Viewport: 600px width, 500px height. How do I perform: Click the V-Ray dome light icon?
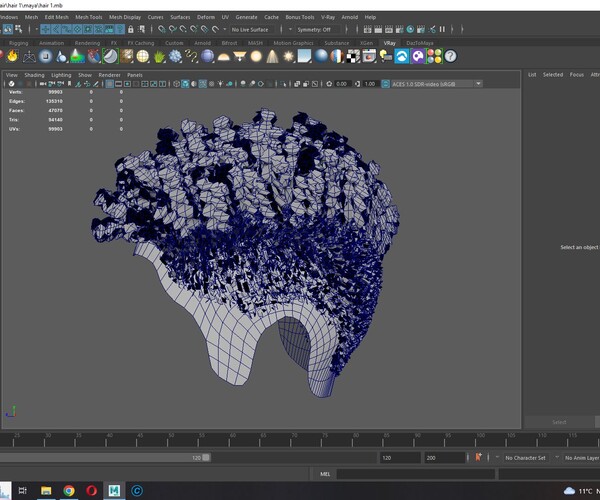(223, 57)
